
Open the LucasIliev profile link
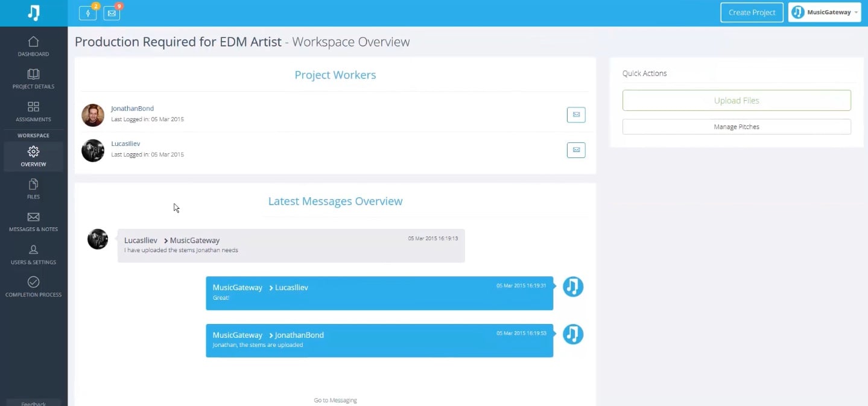125,144
